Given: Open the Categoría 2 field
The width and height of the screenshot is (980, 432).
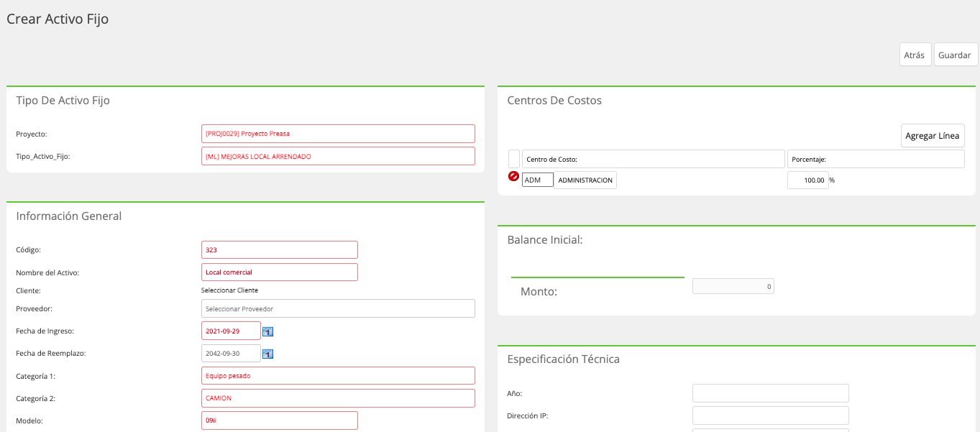Looking at the screenshot, I should coord(338,398).
